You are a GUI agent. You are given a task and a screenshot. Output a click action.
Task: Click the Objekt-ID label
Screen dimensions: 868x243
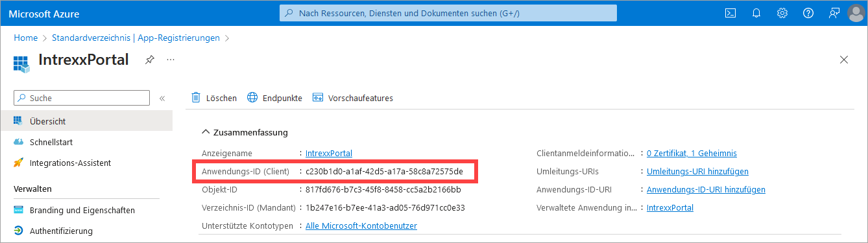click(220, 190)
